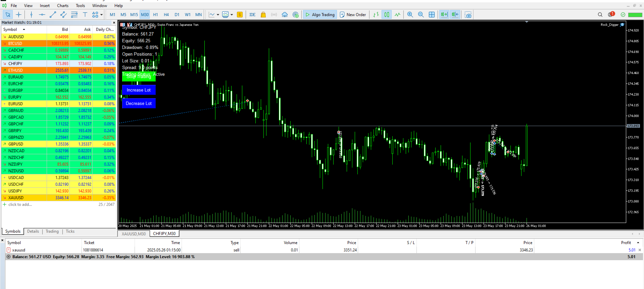
Task: Switch to XAUUSD,M30 chart tab
Action: pos(134,234)
